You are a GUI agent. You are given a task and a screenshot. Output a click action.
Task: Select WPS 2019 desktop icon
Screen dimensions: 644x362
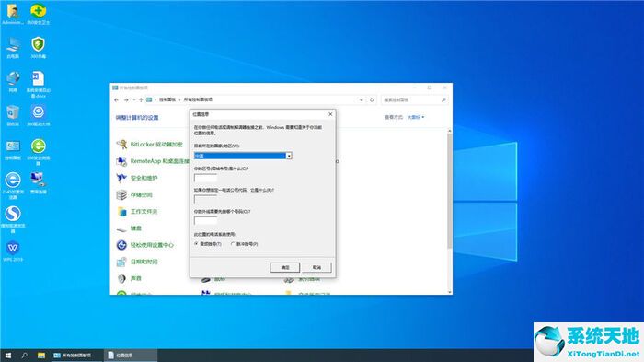pyautogui.click(x=13, y=251)
